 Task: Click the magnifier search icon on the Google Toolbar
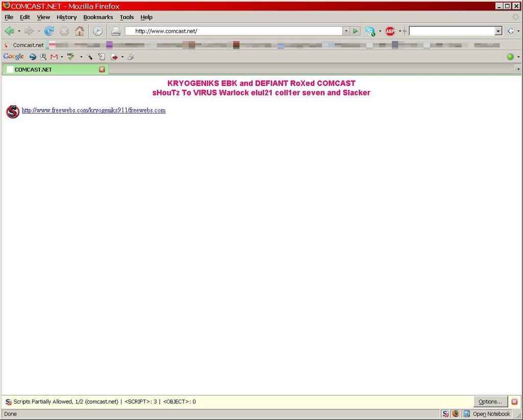click(x=43, y=57)
